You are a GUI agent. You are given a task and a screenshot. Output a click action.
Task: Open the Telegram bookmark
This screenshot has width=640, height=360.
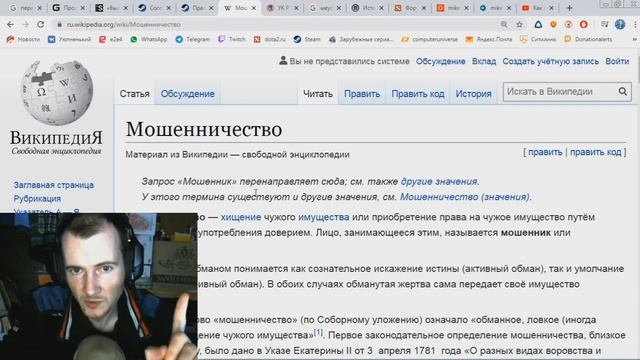pos(192,39)
